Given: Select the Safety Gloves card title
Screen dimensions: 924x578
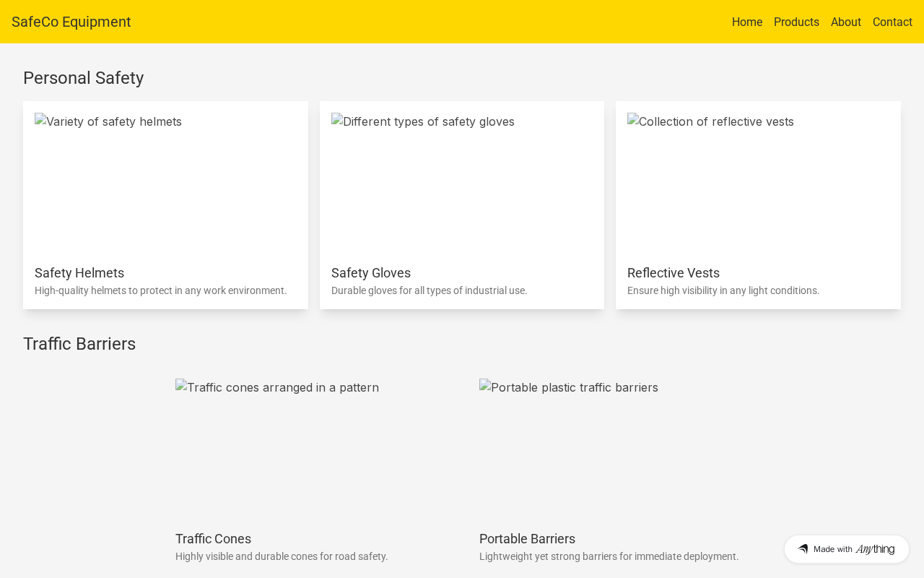Looking at the screenshot, I should click(x=371, y=273).
